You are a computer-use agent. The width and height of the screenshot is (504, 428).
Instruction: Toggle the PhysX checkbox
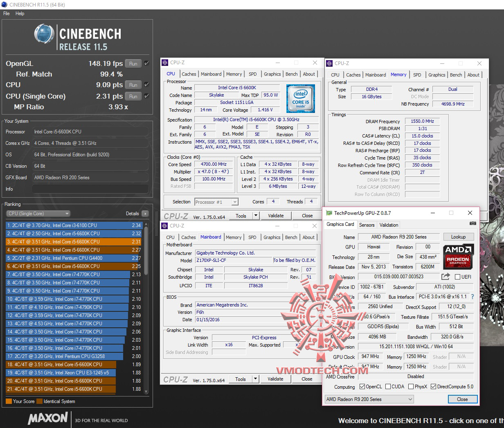[x=411, y=387]
